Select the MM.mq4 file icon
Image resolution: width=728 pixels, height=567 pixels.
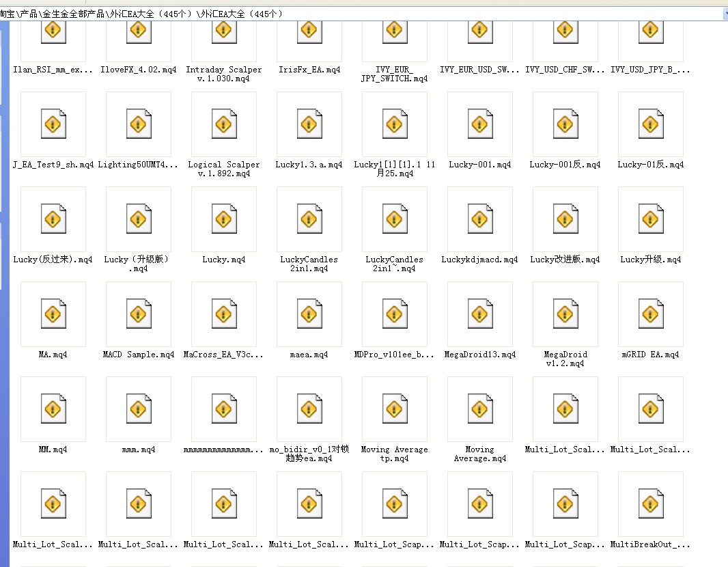(53, 409)
